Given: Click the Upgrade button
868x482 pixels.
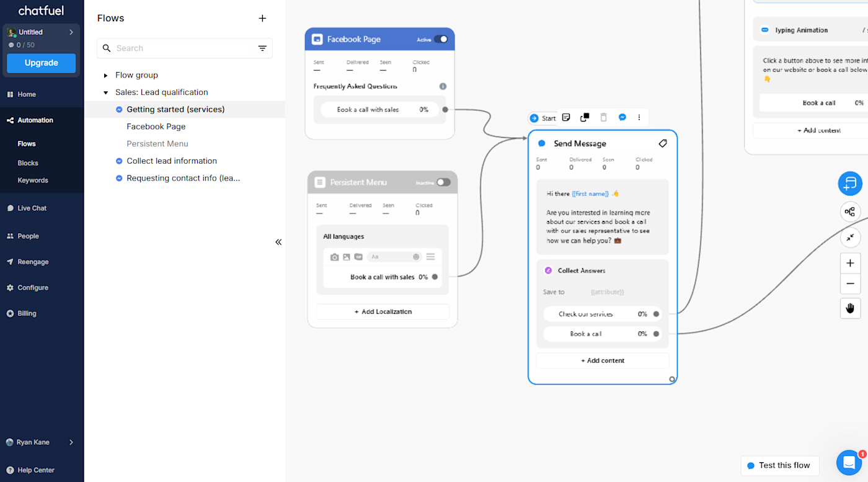Looking at the screenshot, I should 42,63.
